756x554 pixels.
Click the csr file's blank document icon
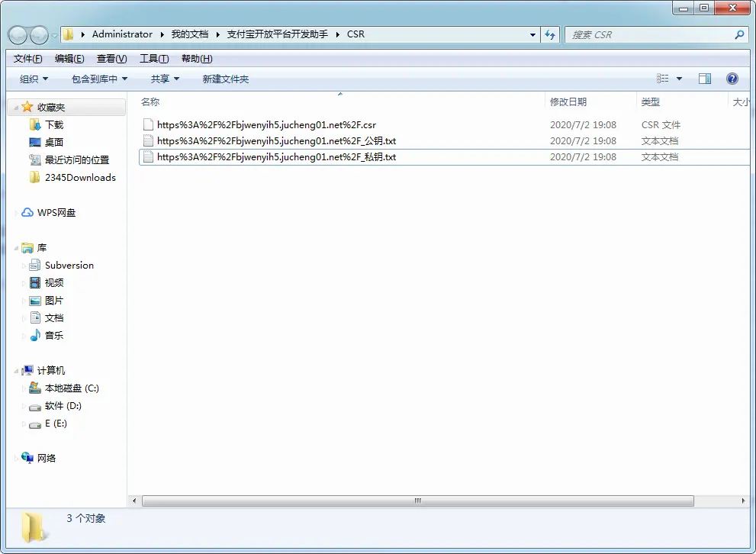148,125
